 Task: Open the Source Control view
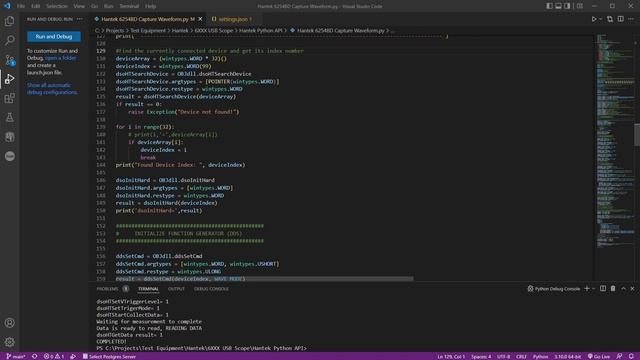[x=9, y=60]
